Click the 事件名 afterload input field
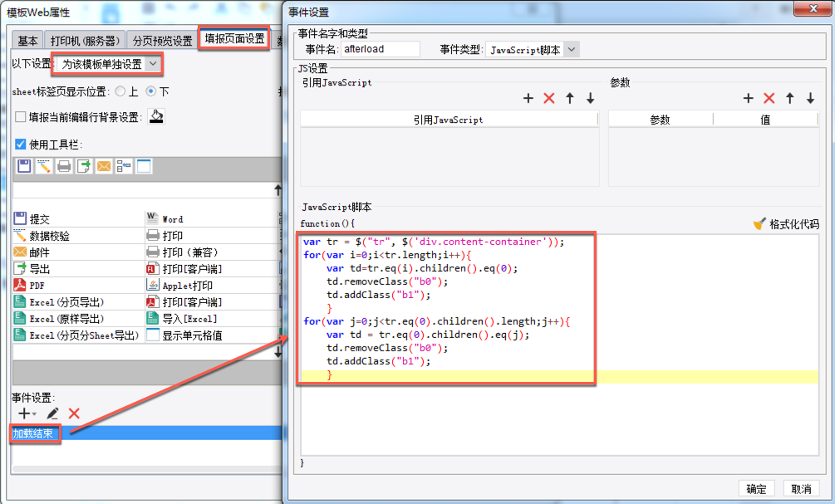The height and width of the screenshot is (504, 835). [381, 49]
